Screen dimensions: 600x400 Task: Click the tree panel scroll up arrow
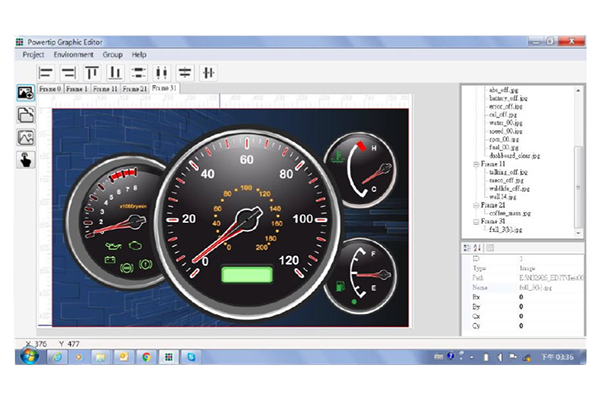[x=578, y=91]
